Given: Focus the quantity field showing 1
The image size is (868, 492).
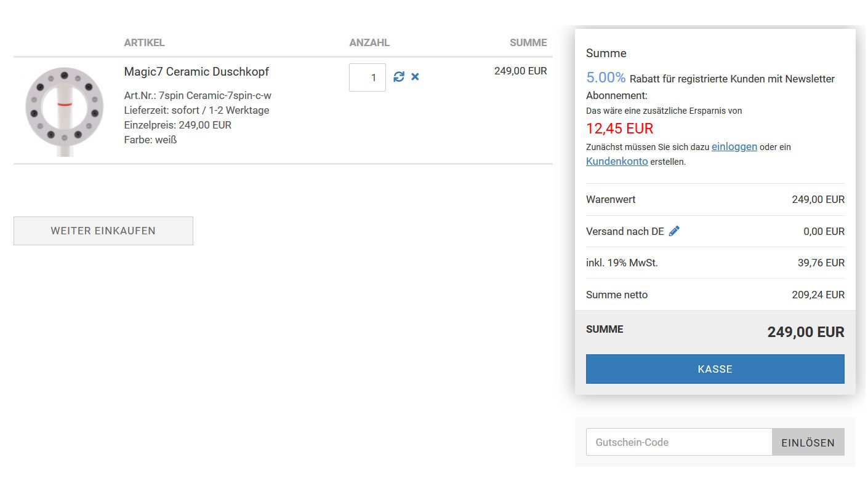Looking at the screenshot, I should click(368, 77).
